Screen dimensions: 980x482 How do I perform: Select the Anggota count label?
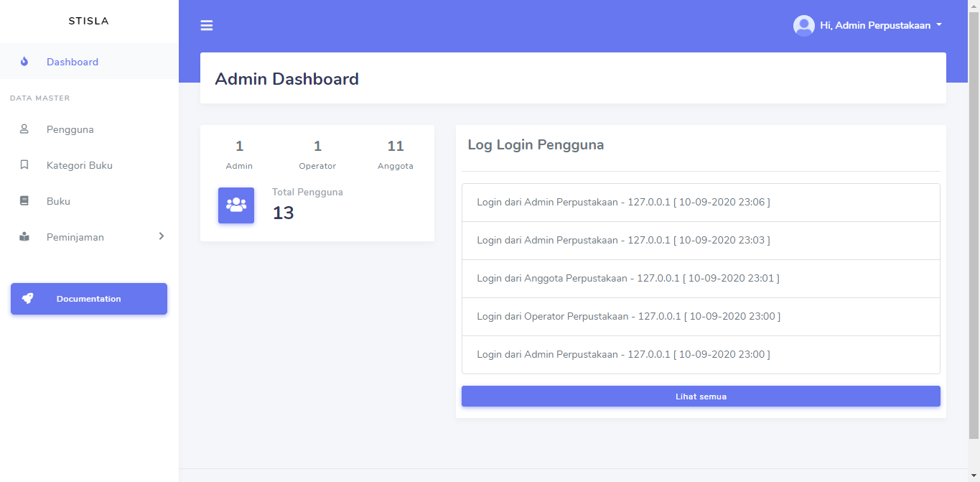[x=396, y=165]
